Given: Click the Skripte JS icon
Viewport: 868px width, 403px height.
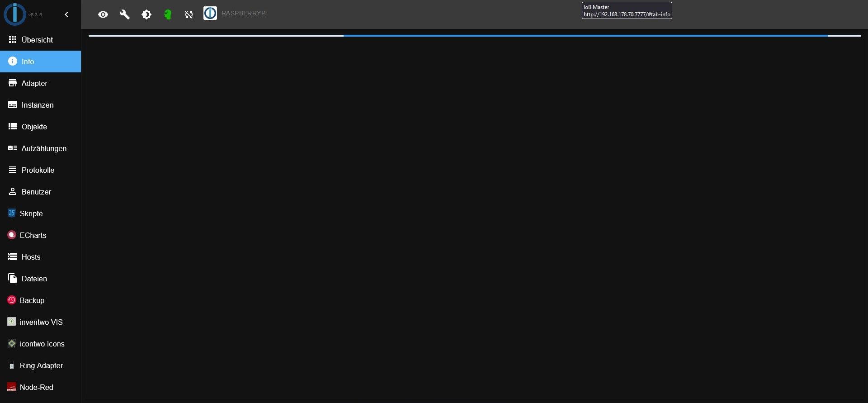Looking at the screenshot, I should click(12, 213).
